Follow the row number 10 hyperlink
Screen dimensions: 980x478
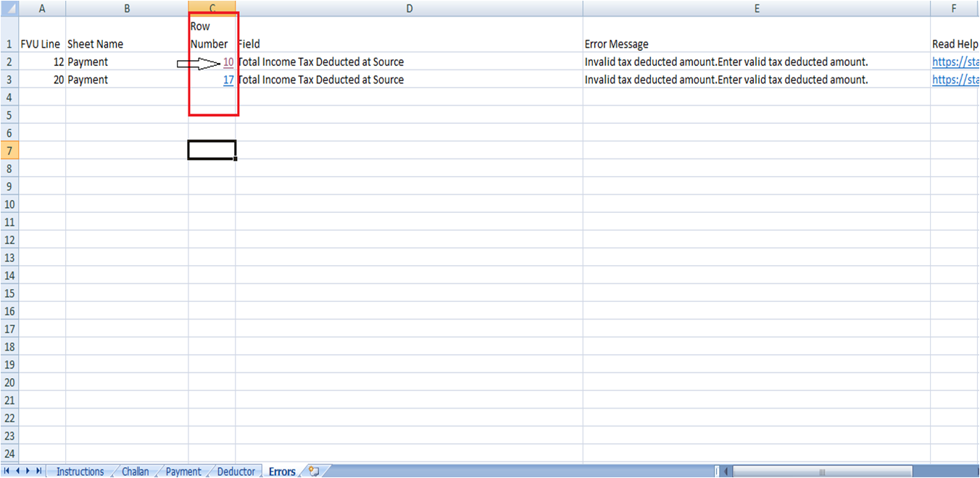[x=228, y=62]
